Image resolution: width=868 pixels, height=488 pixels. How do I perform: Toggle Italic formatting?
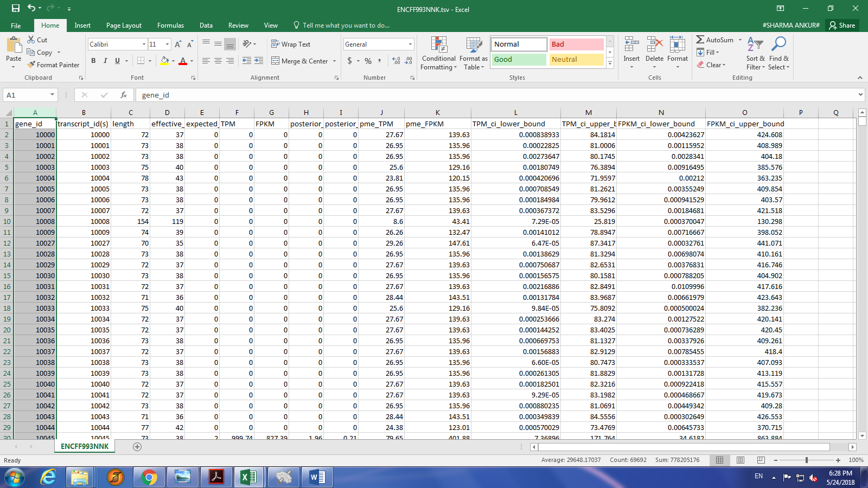coord(105,61)
